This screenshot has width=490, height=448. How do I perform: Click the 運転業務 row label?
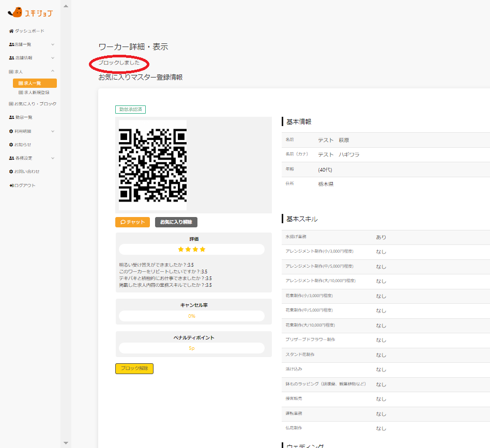pyautogui.click(x=294, y=413)
